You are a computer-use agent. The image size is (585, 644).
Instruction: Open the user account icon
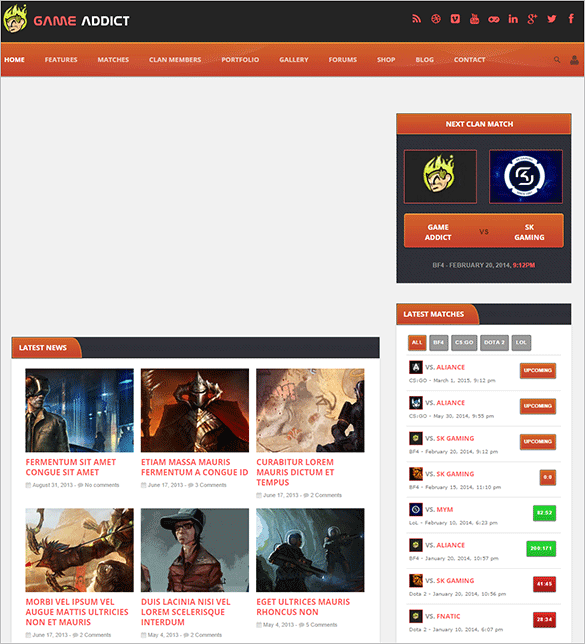(574, 60)
